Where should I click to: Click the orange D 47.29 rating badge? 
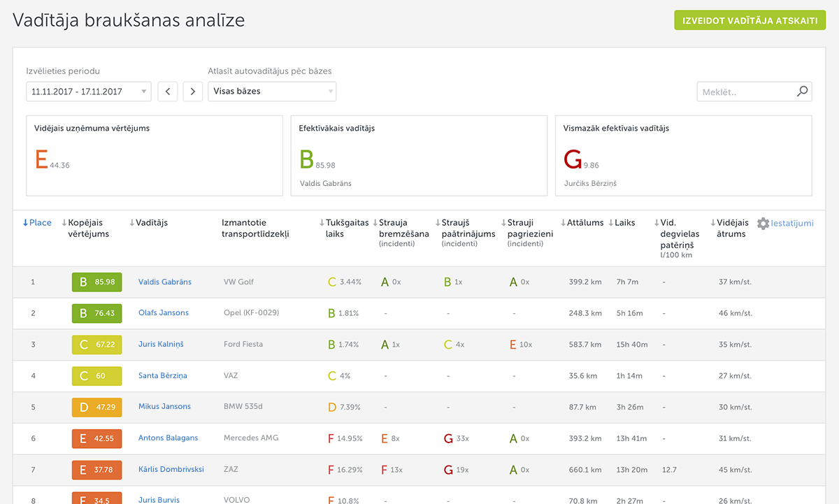point(96,407)
